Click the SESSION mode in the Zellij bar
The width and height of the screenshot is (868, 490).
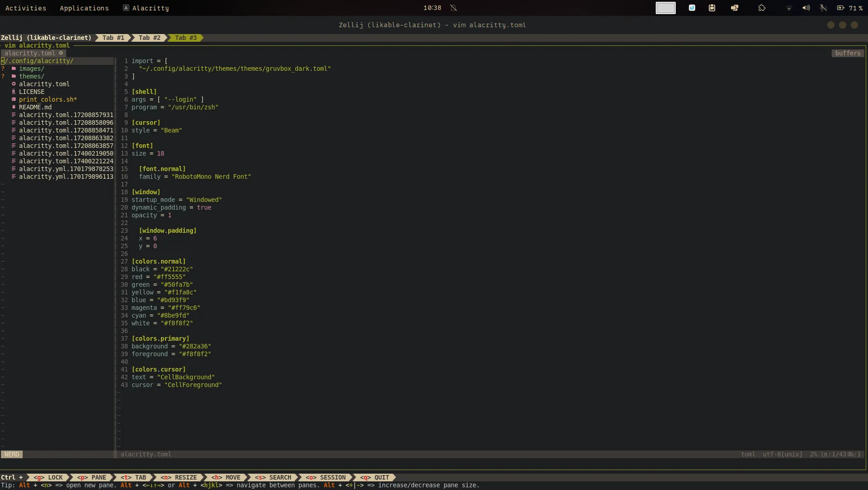tap(326, 477)
